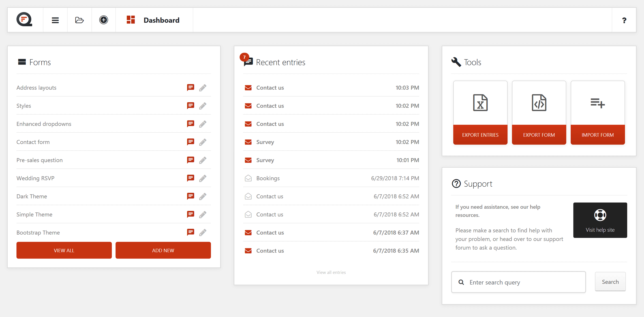The width and height of the screenshot is (644, 317).
Task: Edit the Styles form pencil icon
Action: (x=203, y=106)
